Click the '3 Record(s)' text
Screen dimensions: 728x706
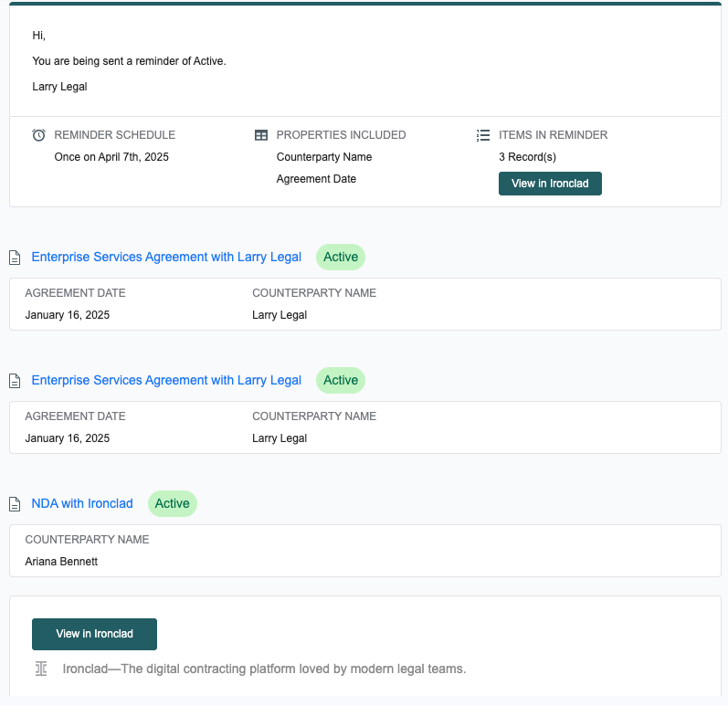tap(527, 157)
